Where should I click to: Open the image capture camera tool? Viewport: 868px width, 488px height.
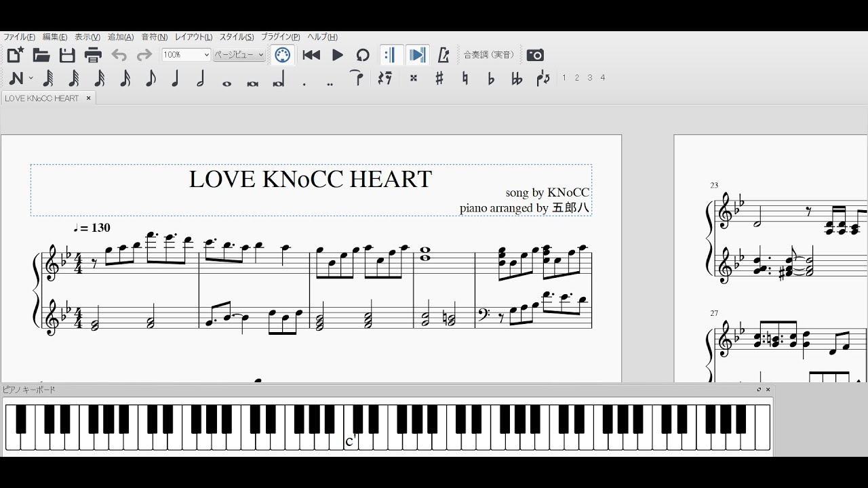pyautogui.click(x=535, y=55)
